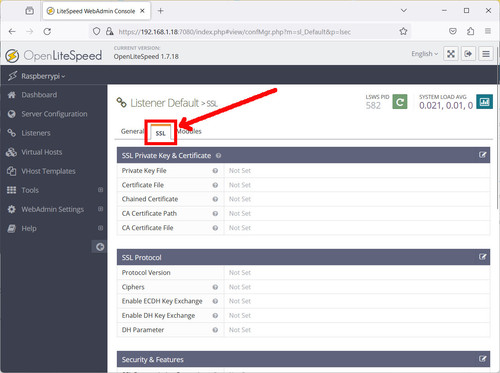Viewport: 500px width, 373px height.
Task: Open the browser application menu
Action: point(488,31)
